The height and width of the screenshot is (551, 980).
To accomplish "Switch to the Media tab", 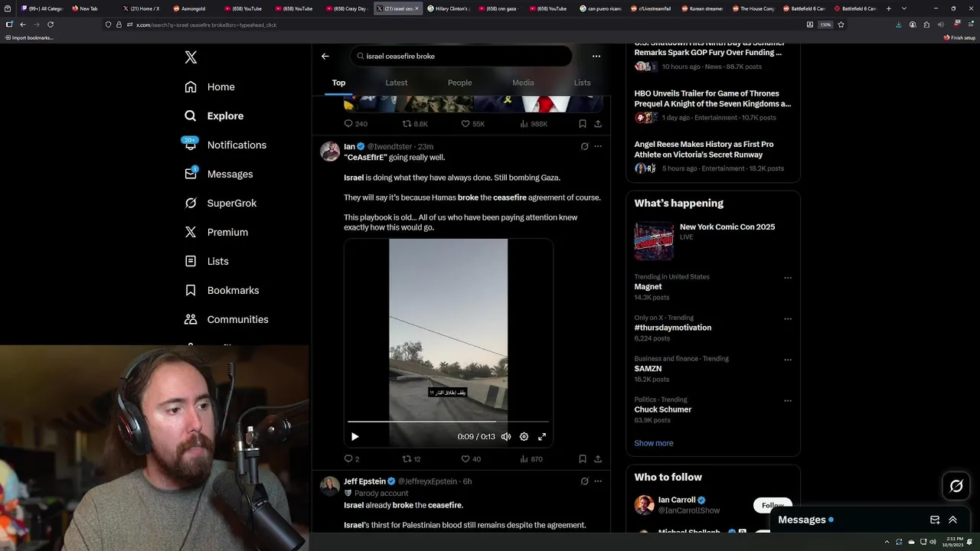I will pos(523,83).
